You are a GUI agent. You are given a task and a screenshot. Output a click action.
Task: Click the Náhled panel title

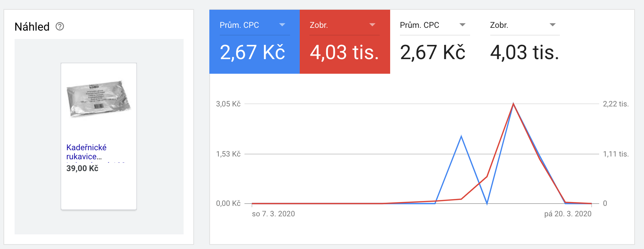click(32, 27)
